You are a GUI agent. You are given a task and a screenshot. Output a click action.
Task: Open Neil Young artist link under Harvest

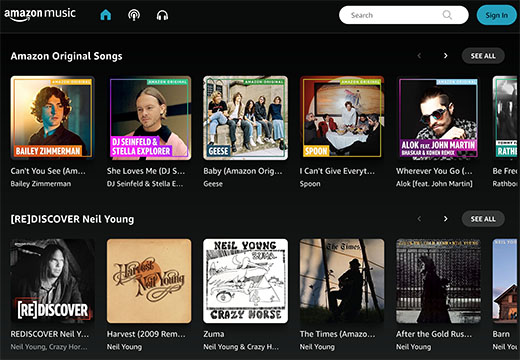124,347
